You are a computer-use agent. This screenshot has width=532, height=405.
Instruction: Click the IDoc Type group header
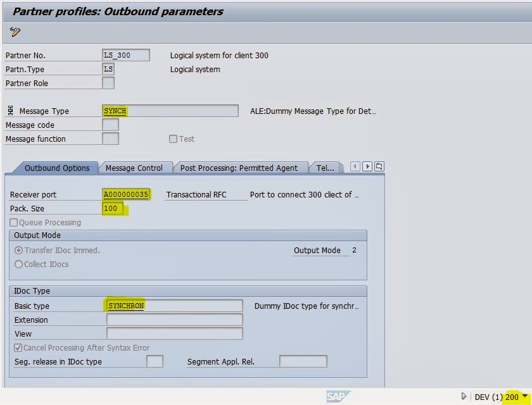(188, 291)
